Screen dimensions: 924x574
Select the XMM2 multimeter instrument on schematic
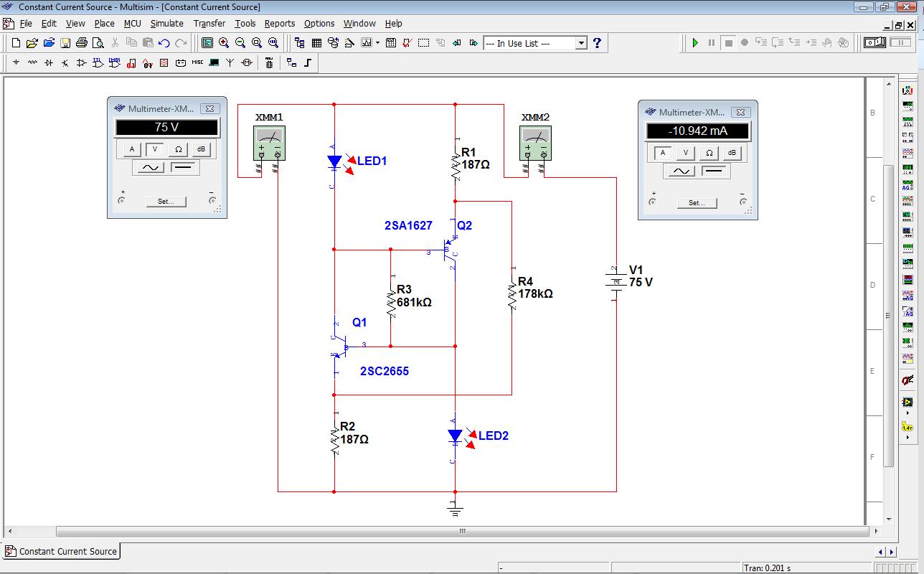click(535, 143)
